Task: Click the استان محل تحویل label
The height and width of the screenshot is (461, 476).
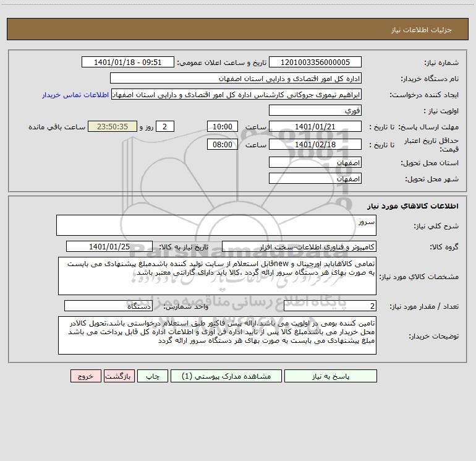Action: [x=430, y=163]
